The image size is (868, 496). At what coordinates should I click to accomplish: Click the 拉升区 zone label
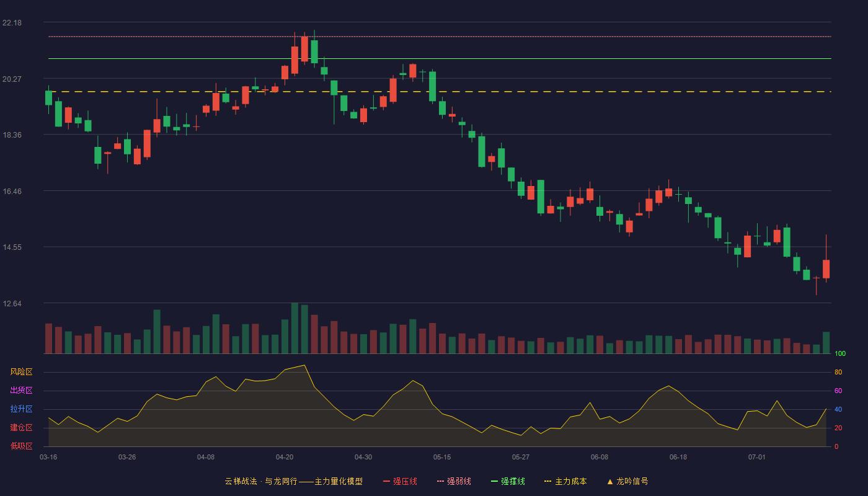pyautogui.click(x=21, y=409)
